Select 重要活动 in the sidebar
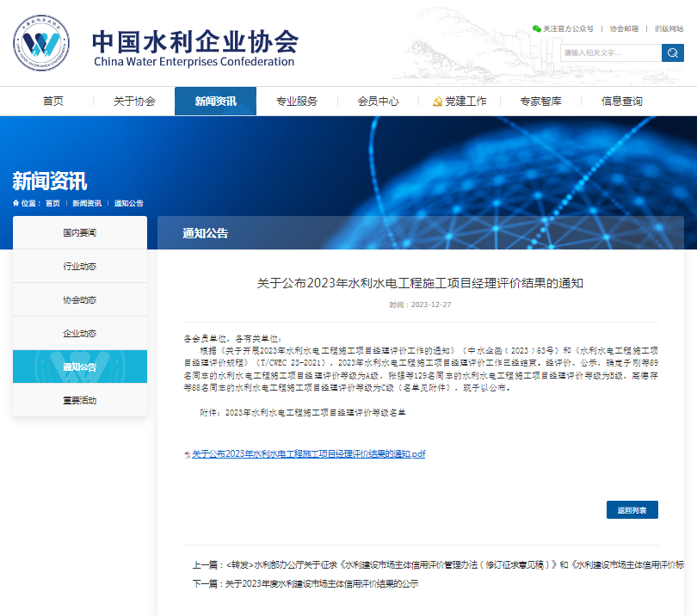The height and width of the screenshot is (616, 697). [79, 400]
